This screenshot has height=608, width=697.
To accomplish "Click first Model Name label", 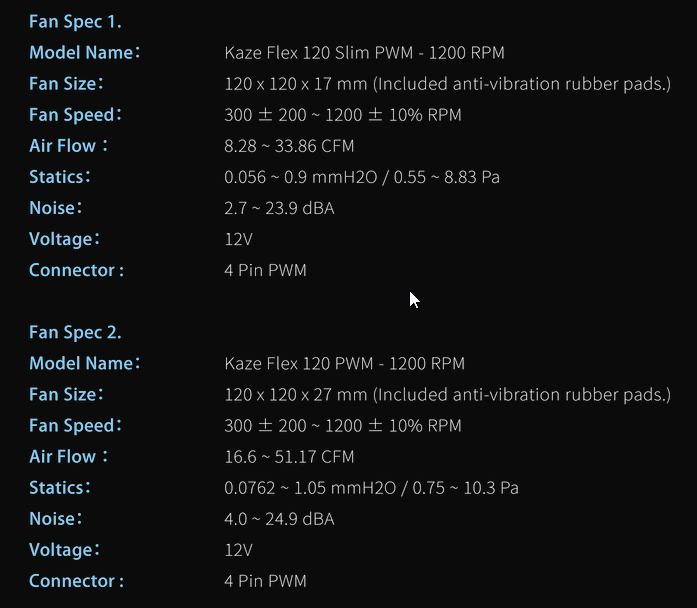I will tap(84, 53).
